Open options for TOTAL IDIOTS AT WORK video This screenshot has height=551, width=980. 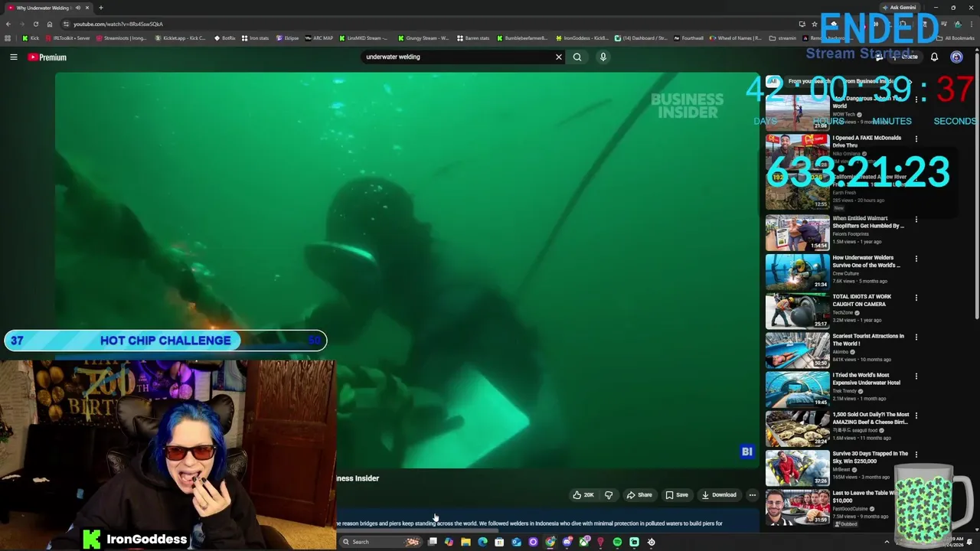pos(916,298)
